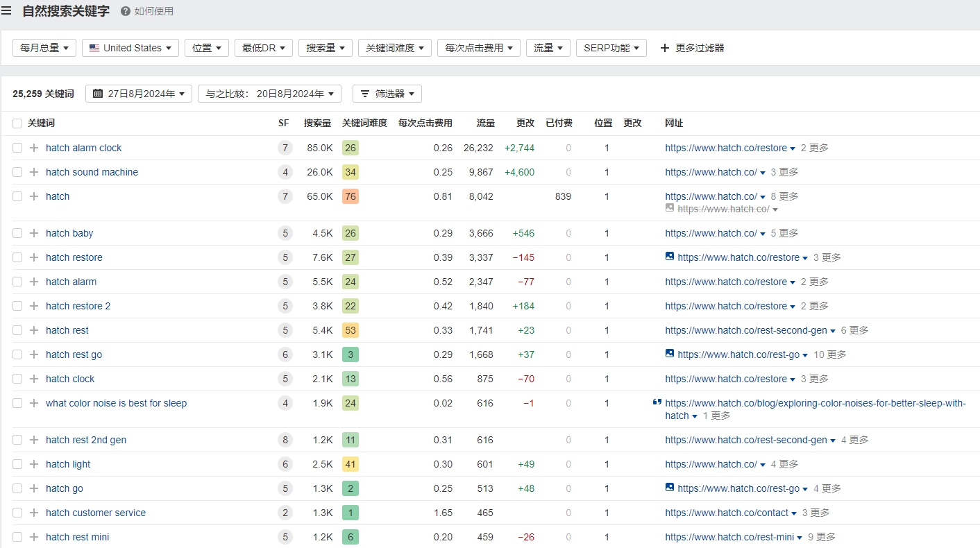Click the plus icon beside hatch rest go
980x548 pixels.
tap(34, 354)
